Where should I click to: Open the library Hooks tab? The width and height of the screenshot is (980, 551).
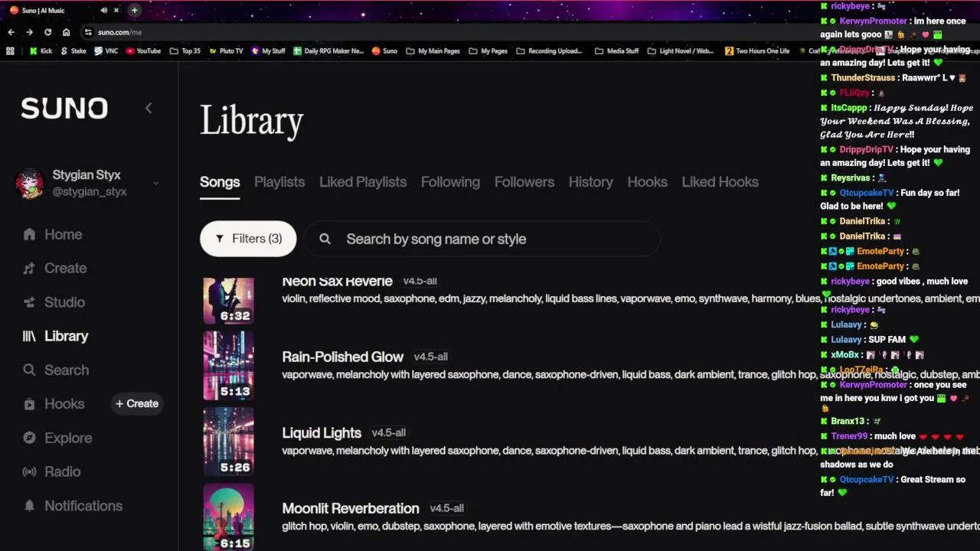648,182
